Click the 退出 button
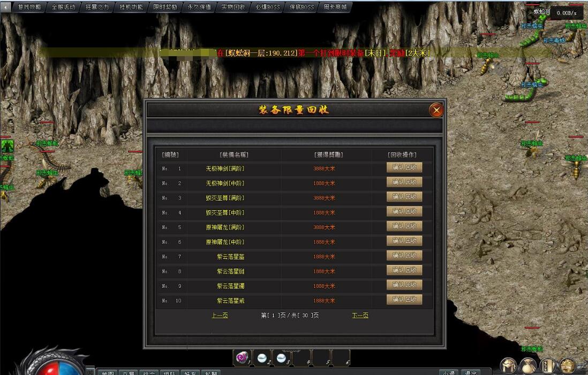This screenshot has width=588, height=375. coord(471,373)
